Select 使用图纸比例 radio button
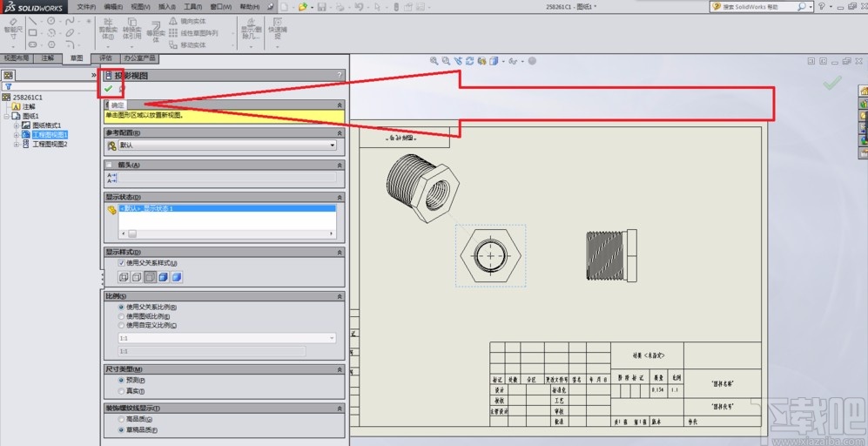This screenshot has height=446, width=868. (121, 316)
